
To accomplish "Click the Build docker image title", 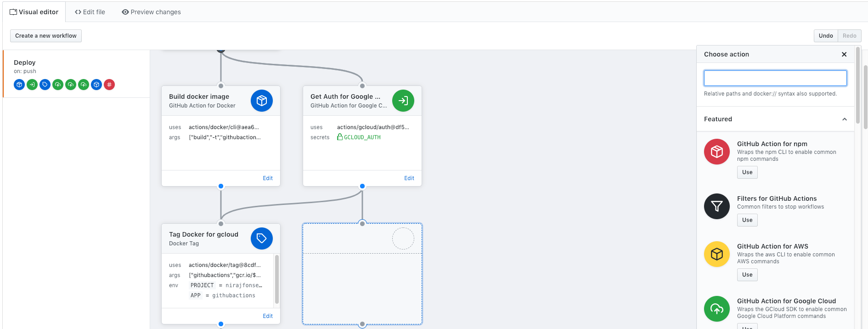I will click(x=199, y=96).
